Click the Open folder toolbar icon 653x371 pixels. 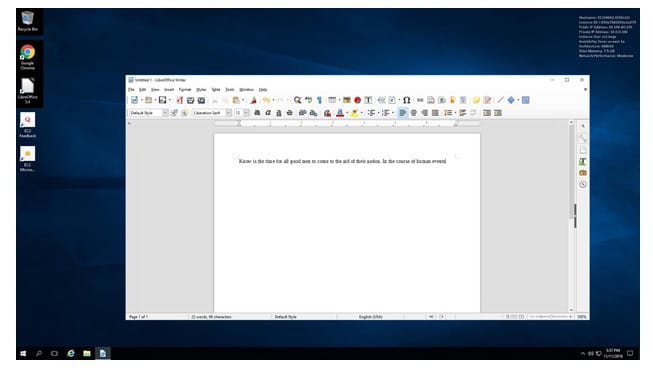point(148,100)
